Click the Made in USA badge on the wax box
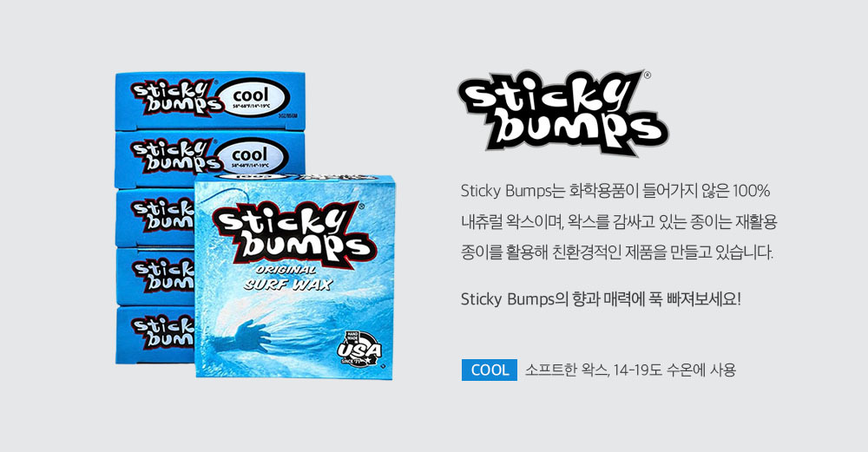Viewport: 868px width, 452px height. [x=358, y=349]
